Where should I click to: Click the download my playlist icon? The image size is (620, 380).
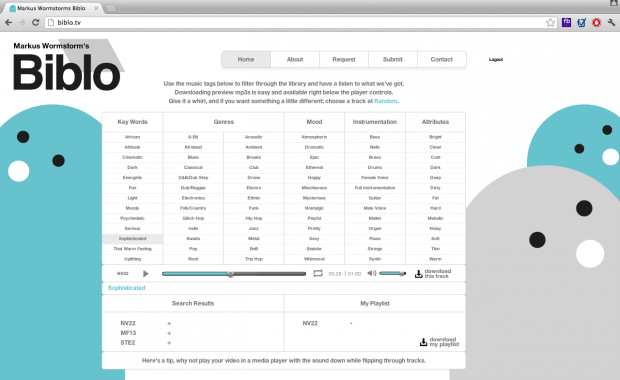[423, 342]
